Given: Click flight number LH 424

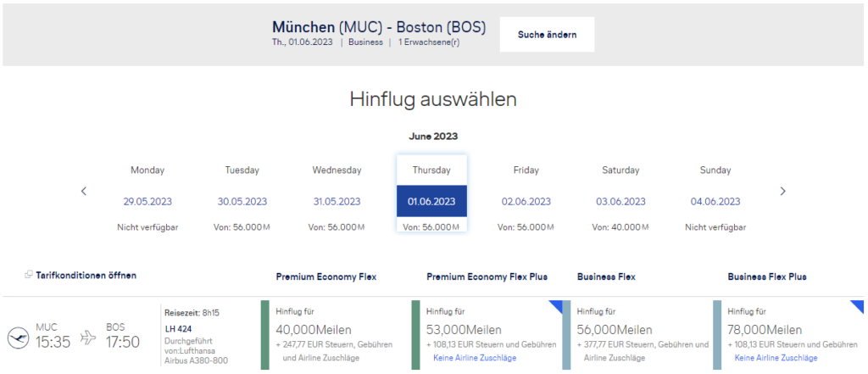Looking at the screenshot, I should [178, 328].
